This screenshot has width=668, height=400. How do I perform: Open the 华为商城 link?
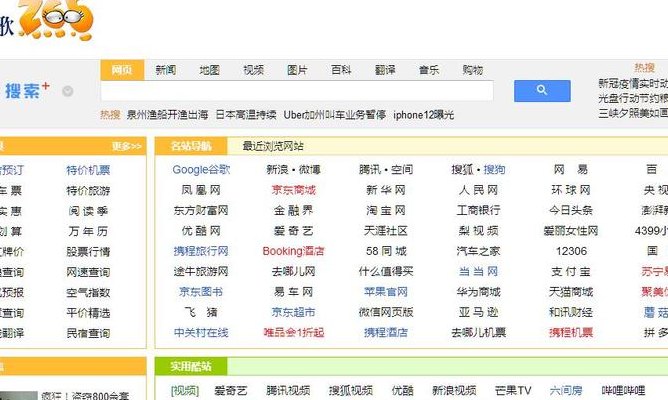click(478, 292)
